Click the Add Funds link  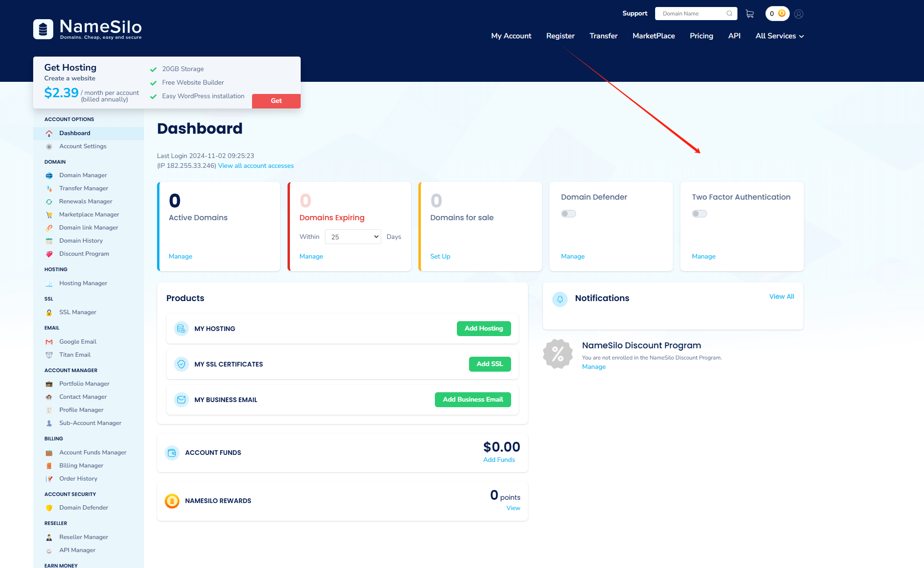[x=498, y=460]
